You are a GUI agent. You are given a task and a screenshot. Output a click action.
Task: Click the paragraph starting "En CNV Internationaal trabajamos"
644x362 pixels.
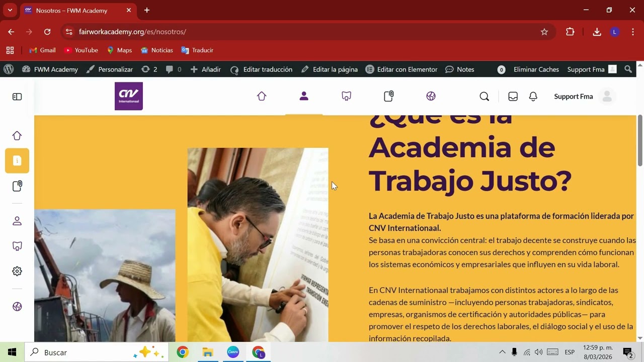pyautogui.click(x=501, y=314)
